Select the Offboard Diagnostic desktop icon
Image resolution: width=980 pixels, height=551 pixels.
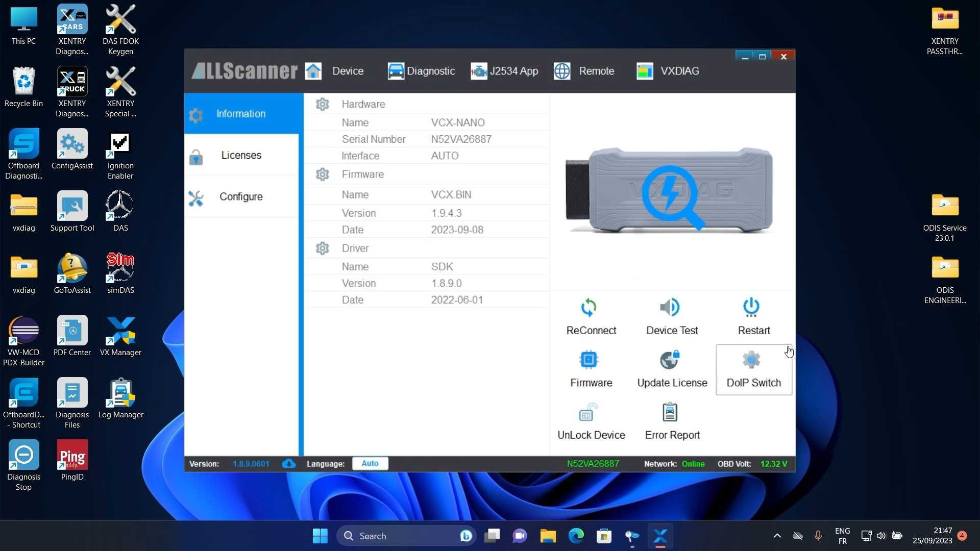pyautogui.click(x=23, y=154)
